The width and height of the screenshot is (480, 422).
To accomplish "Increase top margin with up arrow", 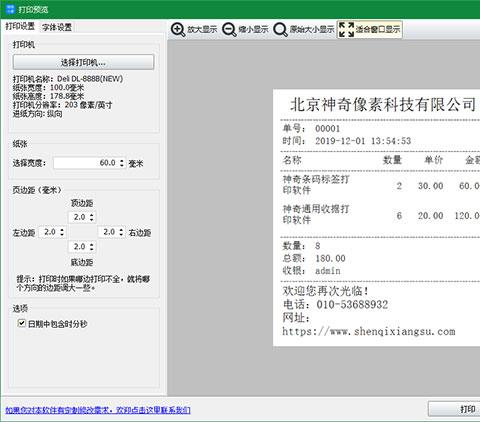I will (x=92, y=215).
